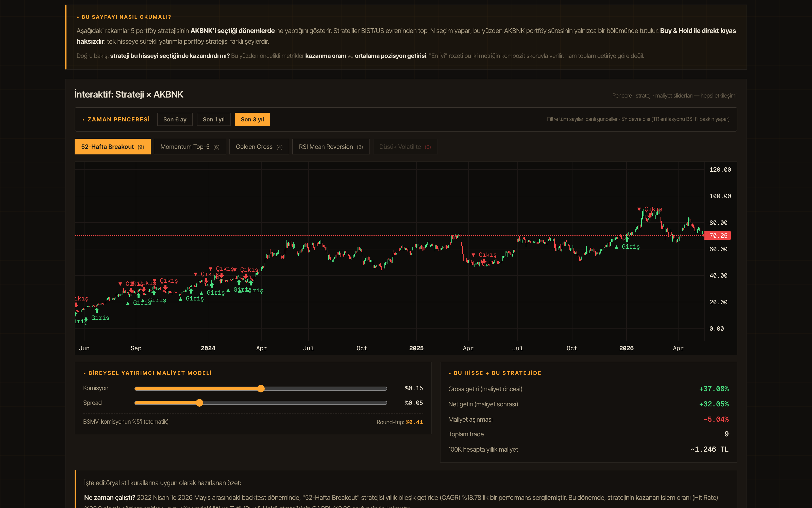Click the BİREYSEL YATIRIMCI MALİYET MODELİ heading
Viewport: 812px width, 508px height.
point(150,373)
